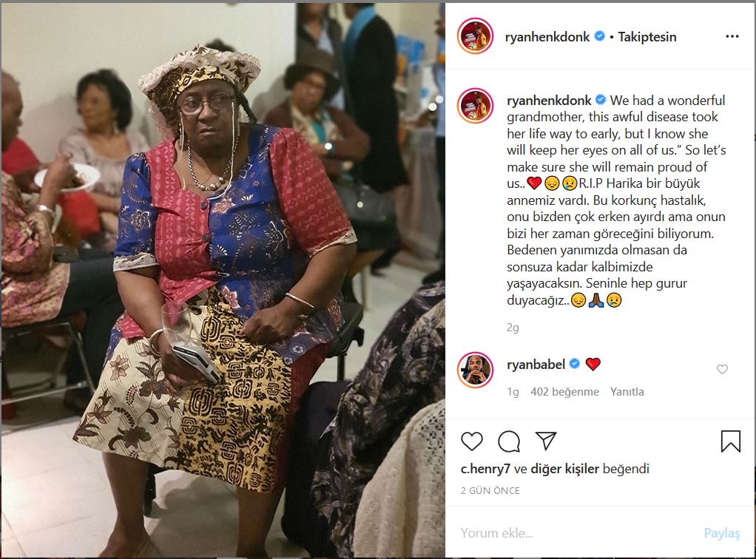
Task: Like the post with the heart icon
Action: (x=471, y=441)
